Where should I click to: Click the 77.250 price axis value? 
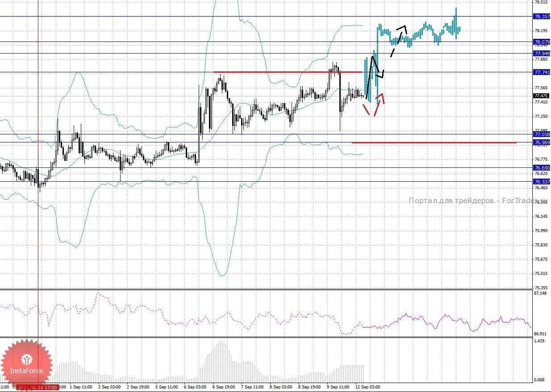click(541, 117)
